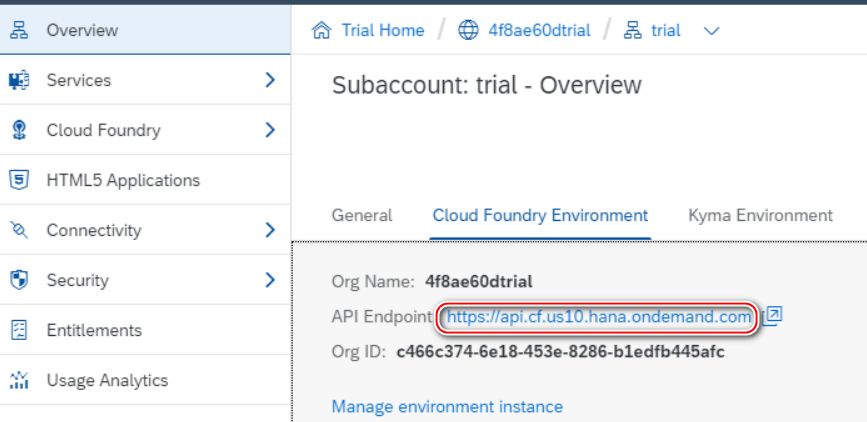This screenshot has height=422, width=867.
Task: Click the subaccount icon beside trial breadcrumb
Action: click(x=633, y=30)
